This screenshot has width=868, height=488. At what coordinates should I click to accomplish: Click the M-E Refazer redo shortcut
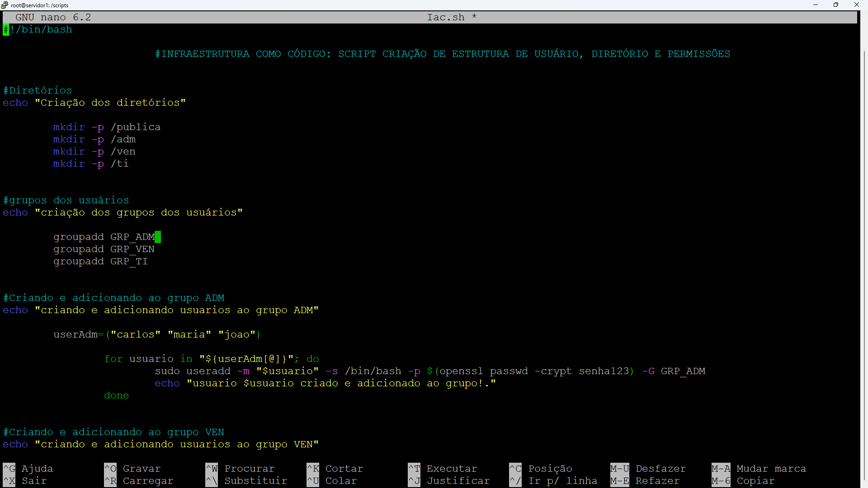click(x=645, y=481)
